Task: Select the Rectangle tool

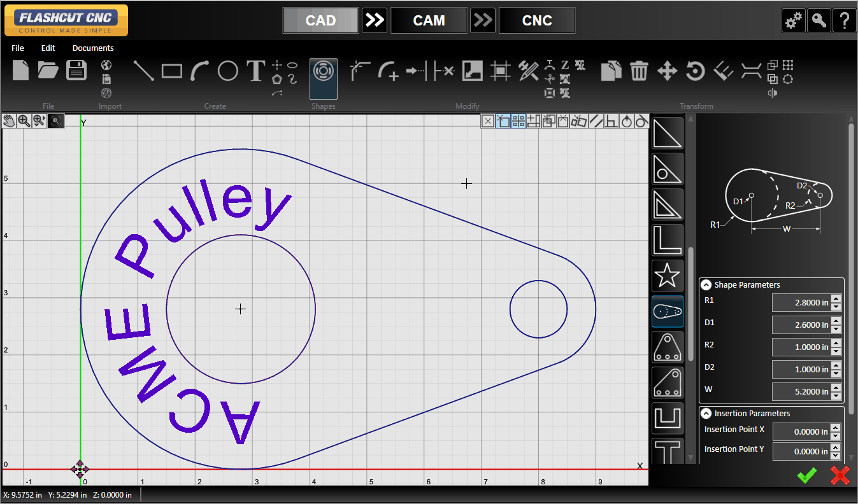Action: (172, 71)
